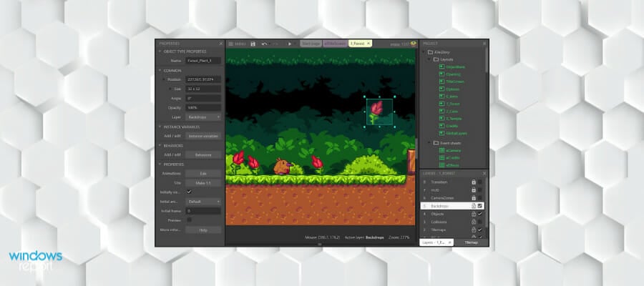Open the TitleScreen layout
The height and width of the screenshot is (286, 644).
[x=452, y=82]
